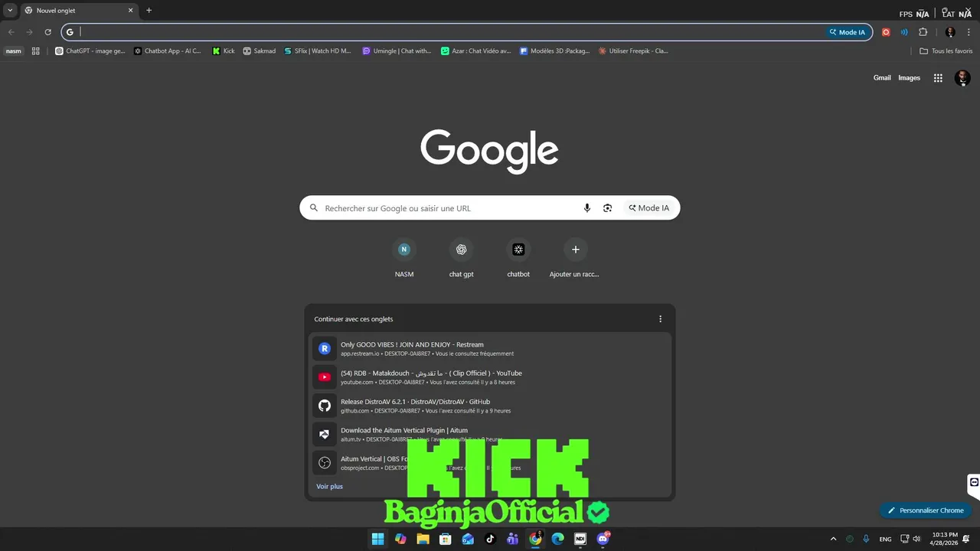Viewport: 980px width, 551px height.
Task: Open Chrome profile avatar in toolbar
Action: [950, 32]
